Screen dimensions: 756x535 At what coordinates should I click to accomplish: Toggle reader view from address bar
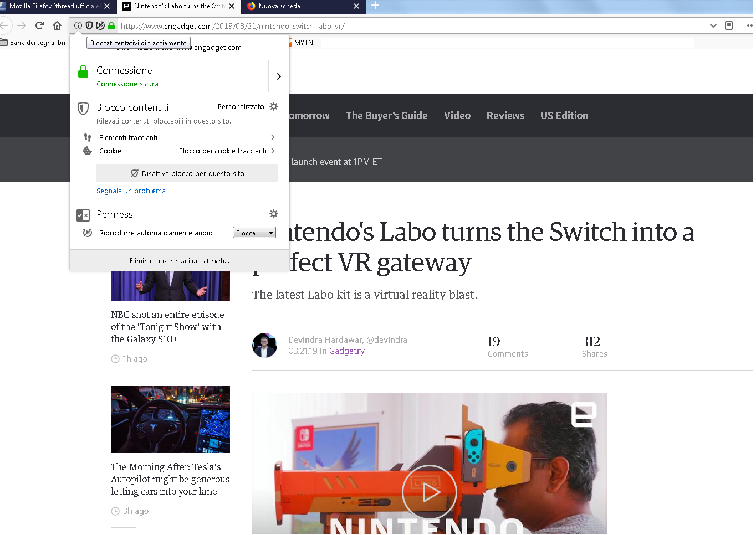(x=729, y=25)
